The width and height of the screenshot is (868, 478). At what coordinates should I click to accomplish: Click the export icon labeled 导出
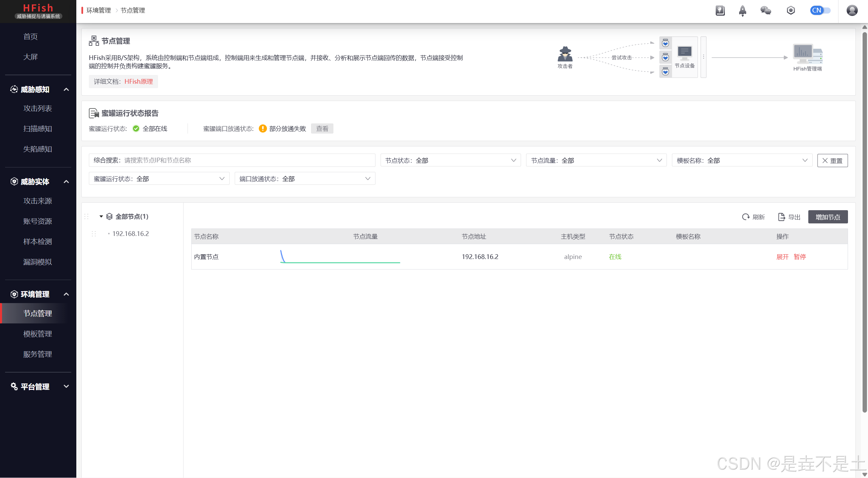[782, 217]
